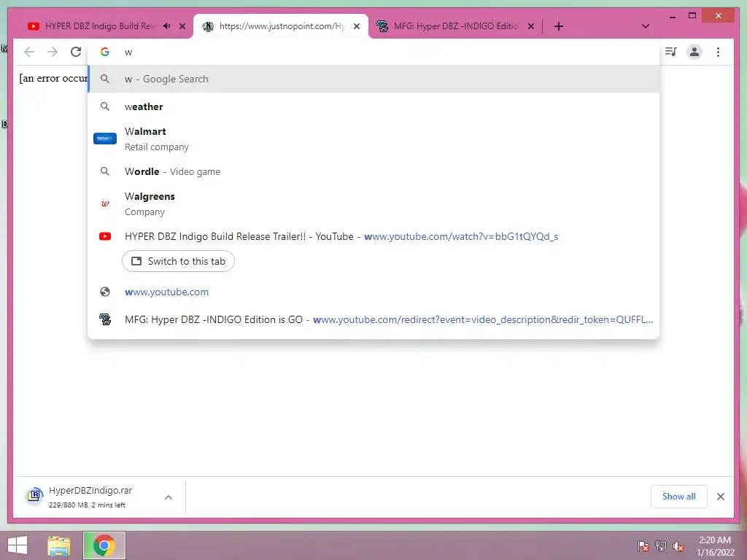Open the Chrome profile avatar
747x560 pixels.
[x=694, y=52]
